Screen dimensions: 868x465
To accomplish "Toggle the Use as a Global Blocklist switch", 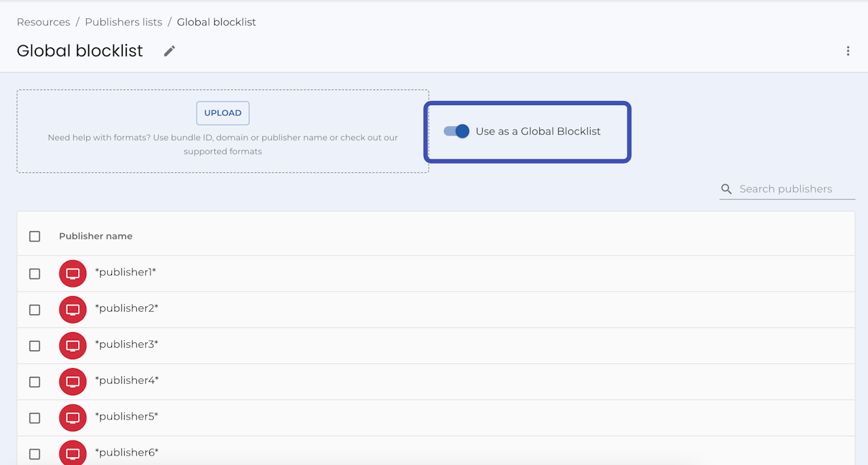I will click(456, 132).
